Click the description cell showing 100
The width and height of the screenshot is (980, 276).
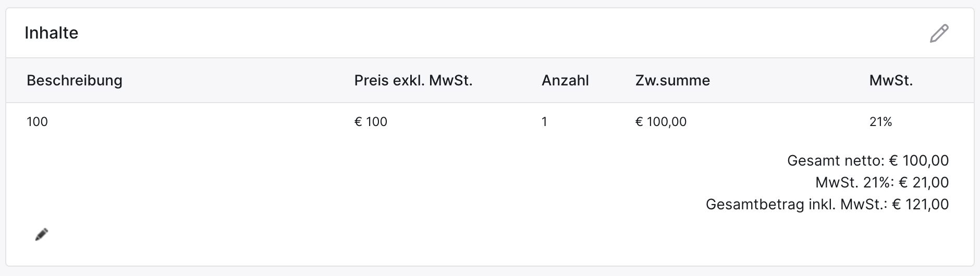coord(37,122)
